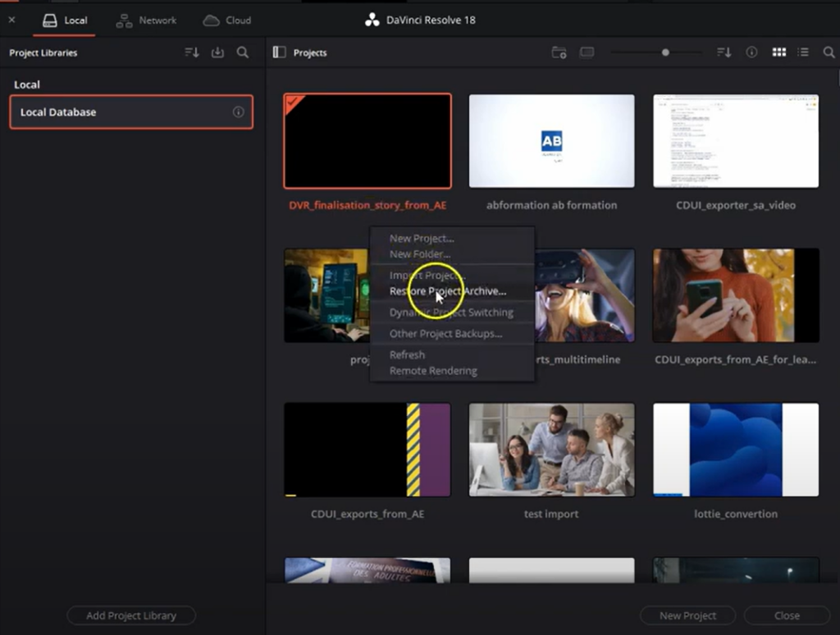Search within the Project Libraries panel
The image size is (840, 635).
243,53
